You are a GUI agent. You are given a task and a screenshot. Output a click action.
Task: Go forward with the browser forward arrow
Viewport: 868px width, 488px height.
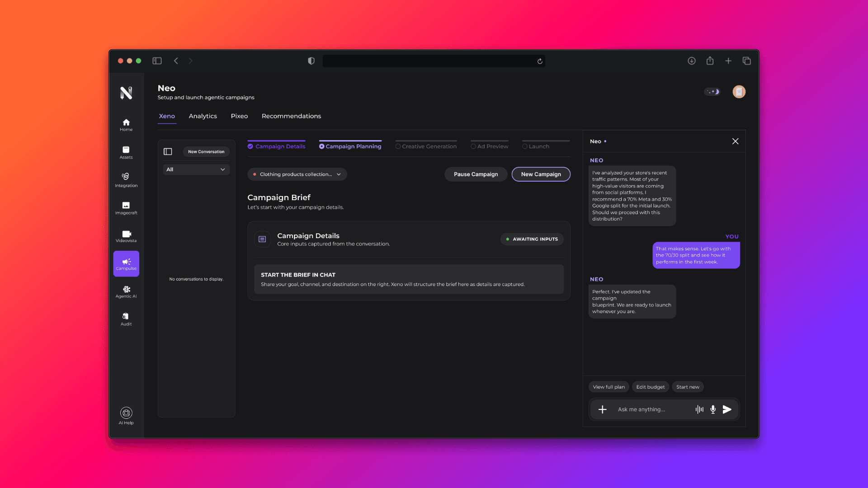pyautogui.click(x=190, y=61)
